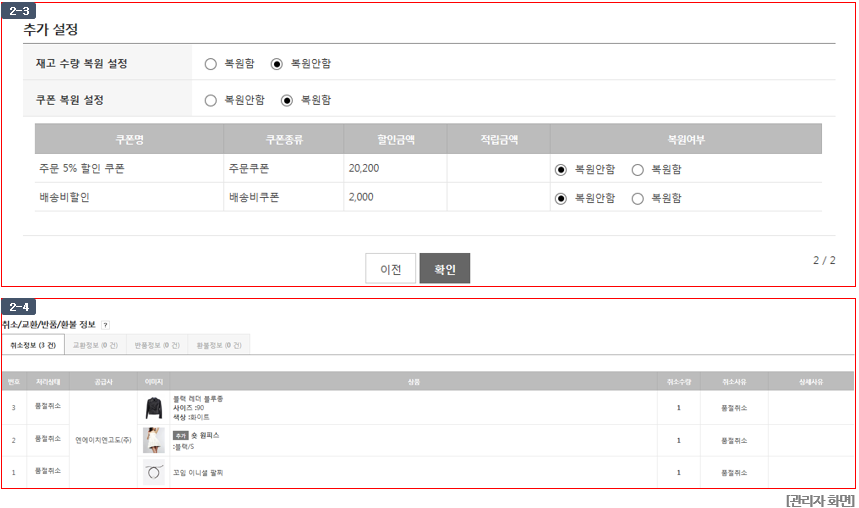Click the 처리상태 column header
The image size is (859, 508).
[x=48, y=382]
